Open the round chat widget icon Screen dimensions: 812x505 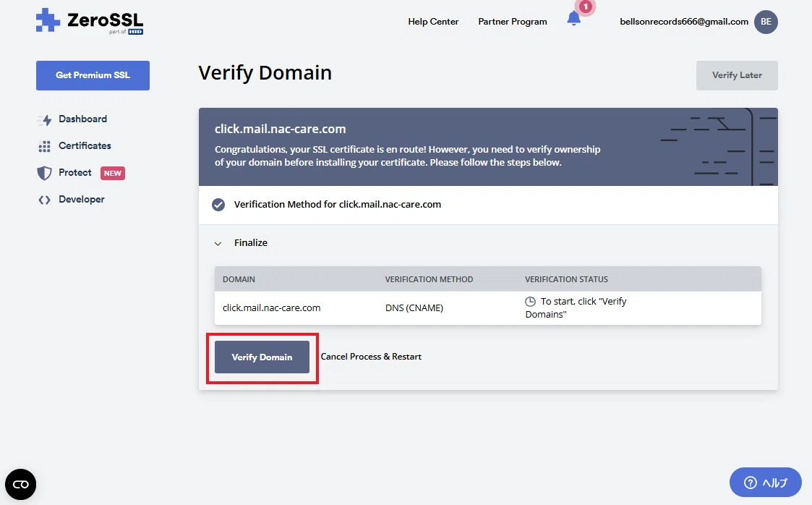click(21, 484)
